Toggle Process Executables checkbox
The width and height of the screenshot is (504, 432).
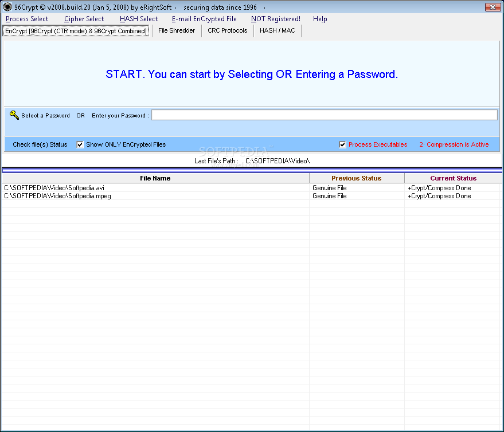point(342,144)
